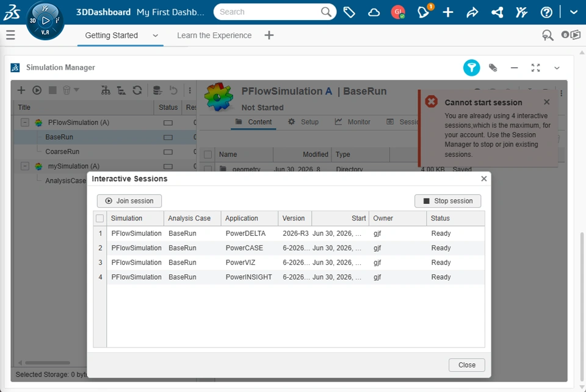
Task: Open the delete dropdown arrow
Action: pos(76,90)
